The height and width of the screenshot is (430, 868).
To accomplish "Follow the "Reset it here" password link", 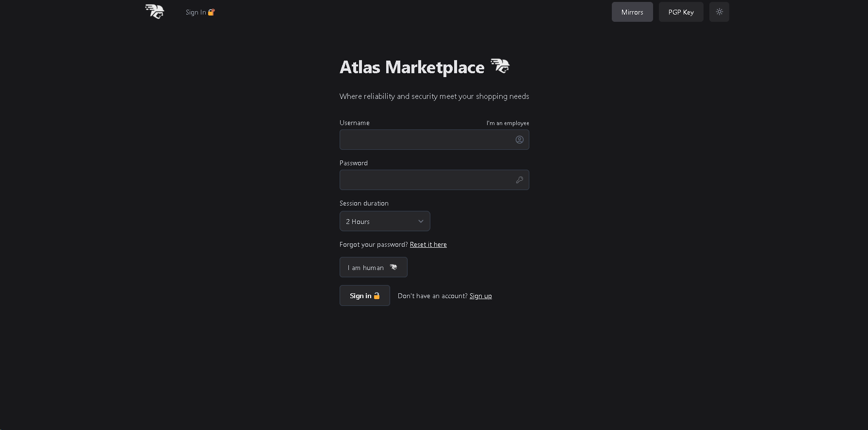I will click(x=428, y=245).
